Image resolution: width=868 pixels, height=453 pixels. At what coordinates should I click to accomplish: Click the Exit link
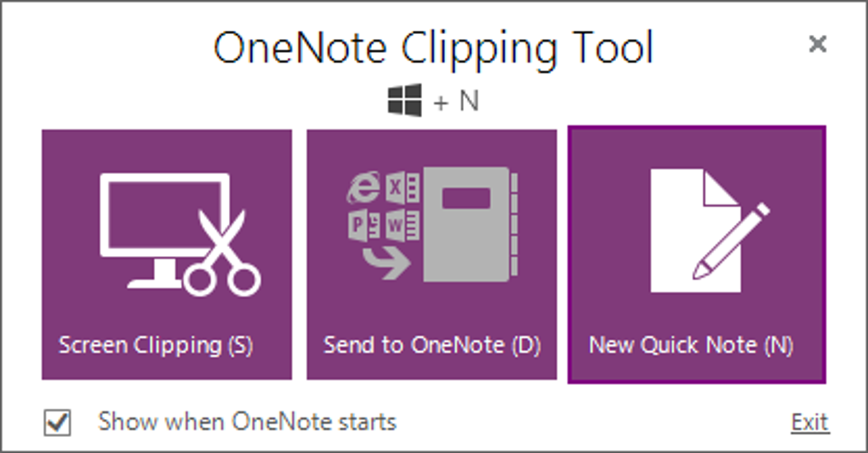point(809,422)
